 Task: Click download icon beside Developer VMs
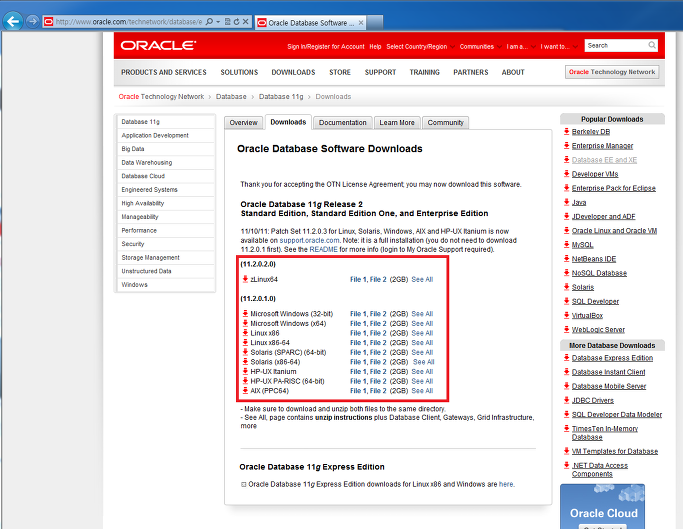pyautogui.click(x=566, y=174)
